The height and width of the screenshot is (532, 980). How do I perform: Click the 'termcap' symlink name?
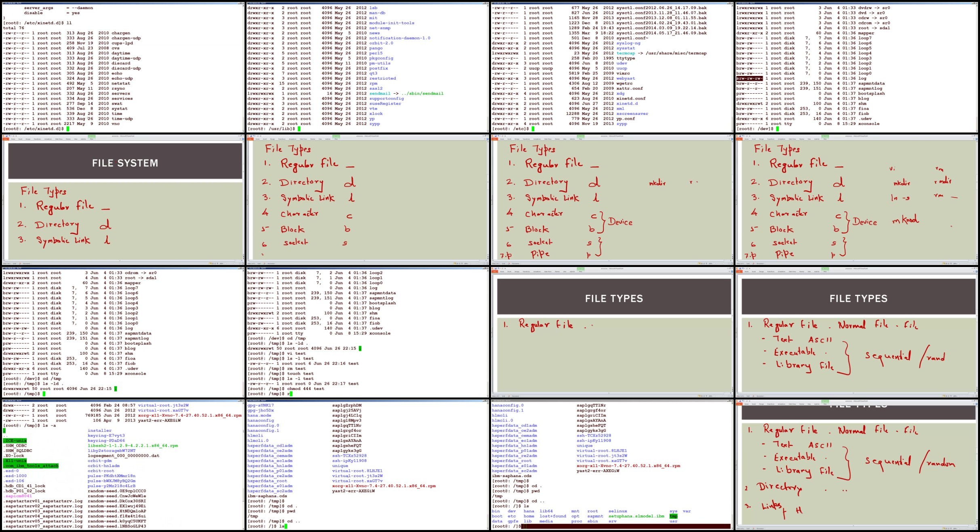626,53
